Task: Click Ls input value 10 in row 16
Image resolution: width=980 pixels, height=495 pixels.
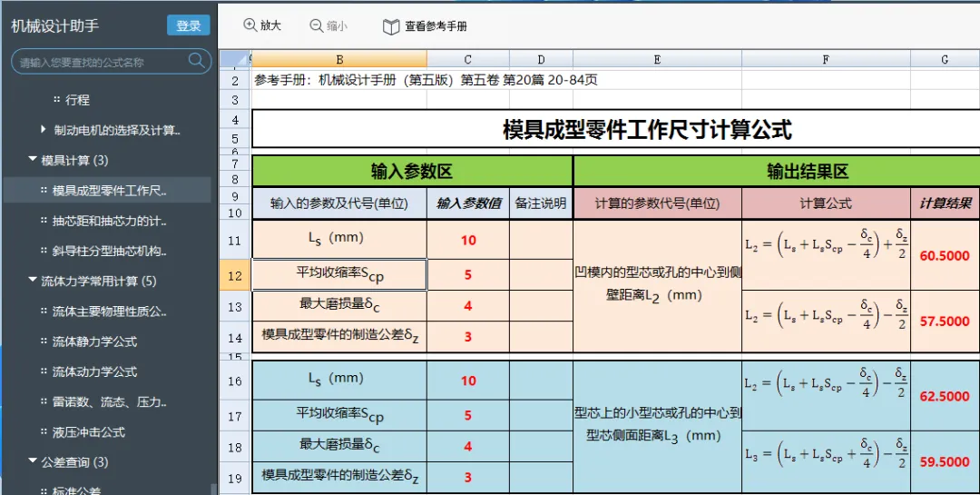Action: coord(468,381)
